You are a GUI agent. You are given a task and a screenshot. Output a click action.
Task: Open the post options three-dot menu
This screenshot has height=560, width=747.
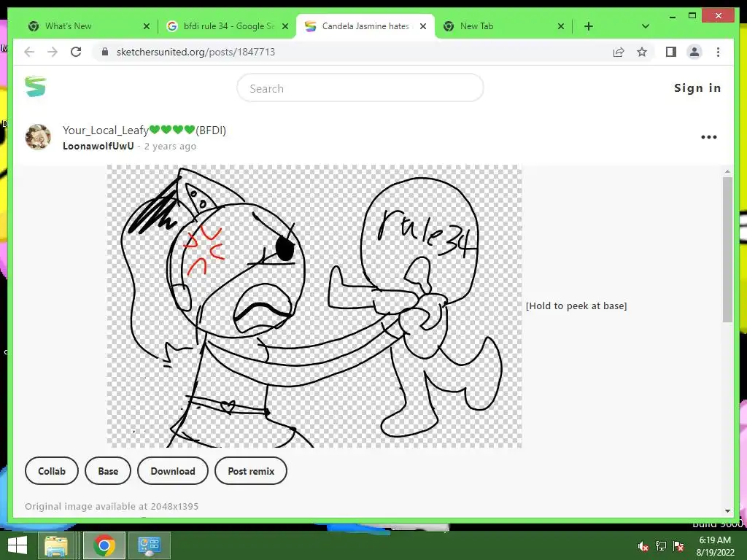(708, 137)
